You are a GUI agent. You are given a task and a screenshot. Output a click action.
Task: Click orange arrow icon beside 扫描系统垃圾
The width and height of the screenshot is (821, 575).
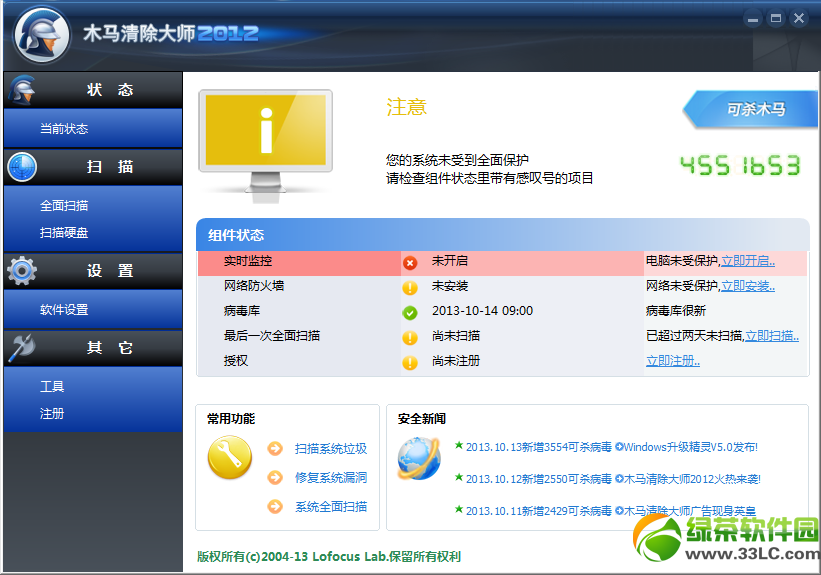275,449
